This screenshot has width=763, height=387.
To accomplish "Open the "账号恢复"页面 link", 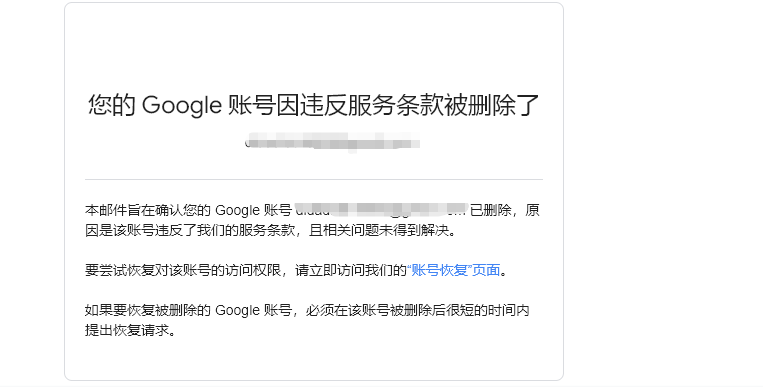I will 454,270.
